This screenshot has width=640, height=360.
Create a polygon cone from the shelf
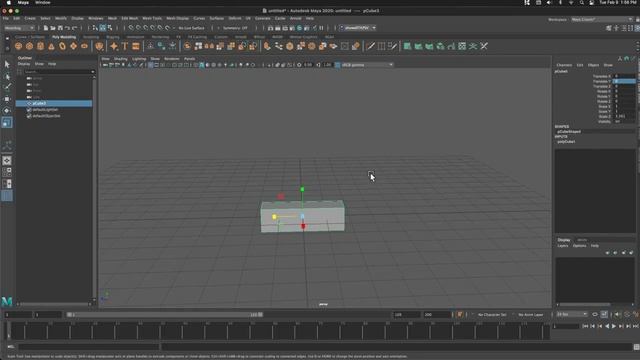click(51, 46)
